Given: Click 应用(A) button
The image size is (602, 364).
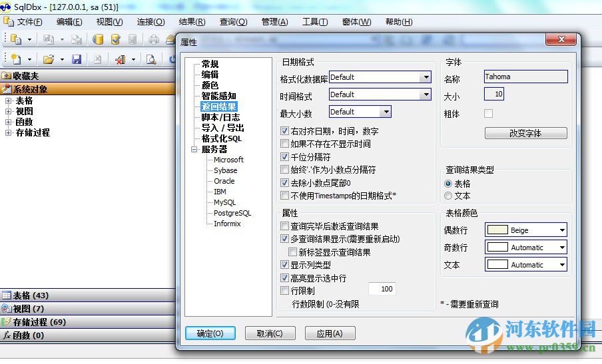Looking at the screenshot, I should (330, 333).
